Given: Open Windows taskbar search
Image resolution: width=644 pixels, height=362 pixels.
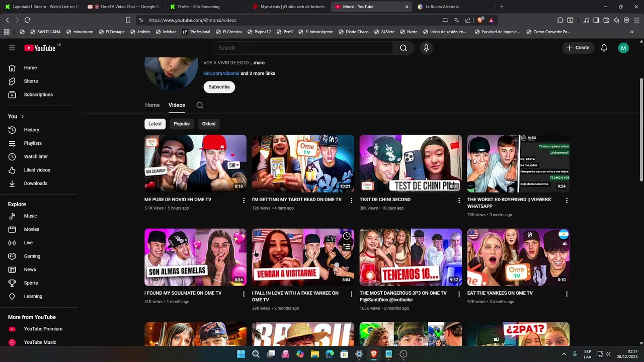Looking at the screenshot, I should pos(256,354).
